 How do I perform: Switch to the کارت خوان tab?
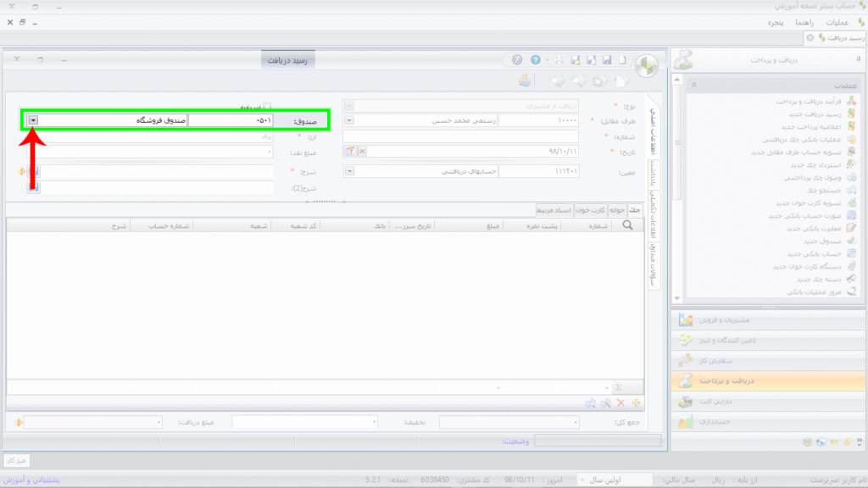[x=590, y=210]
